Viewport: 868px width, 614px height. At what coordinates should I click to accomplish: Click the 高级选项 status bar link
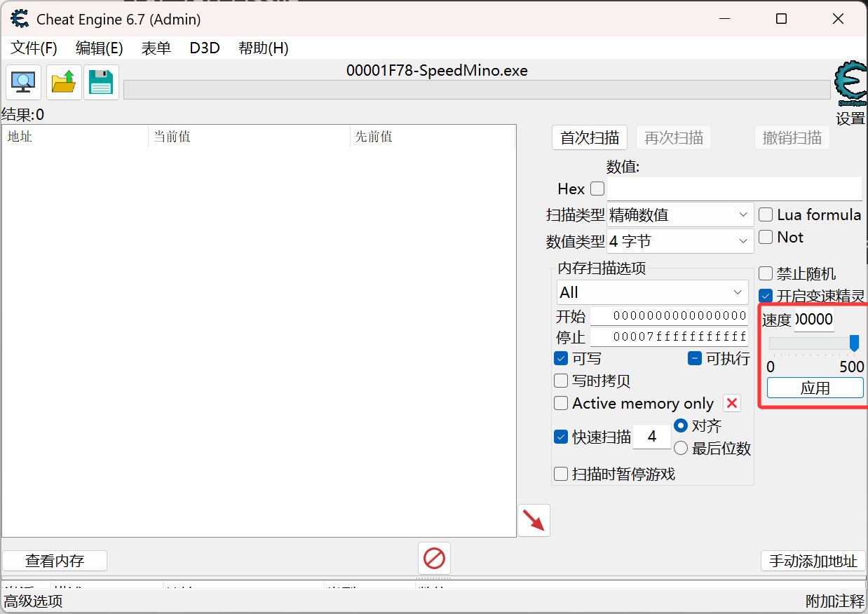coord(34,601)
